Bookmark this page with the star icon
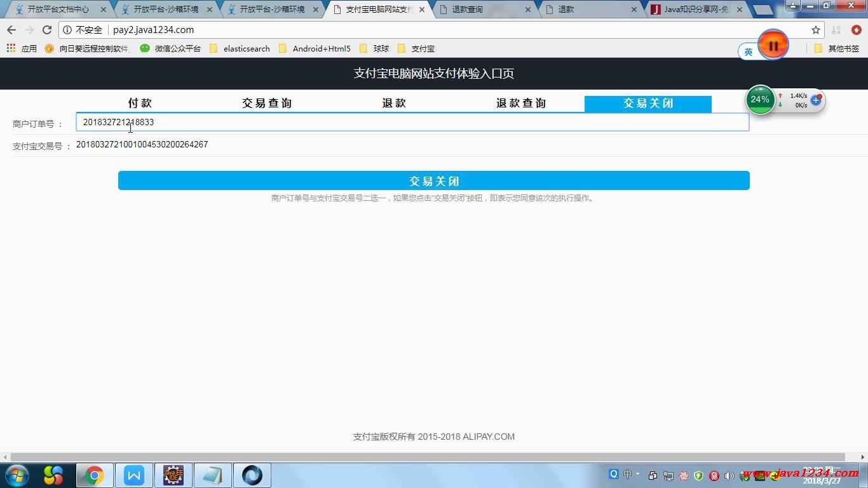Image resolution: width=868 pixels, height=488 pixels. [816, 30]
